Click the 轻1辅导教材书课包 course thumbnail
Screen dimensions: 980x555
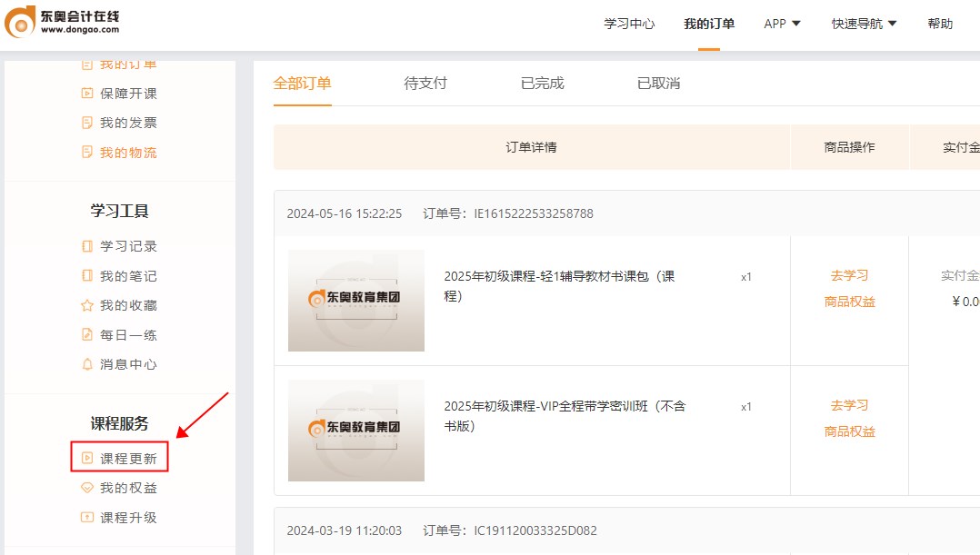(356, 301)
